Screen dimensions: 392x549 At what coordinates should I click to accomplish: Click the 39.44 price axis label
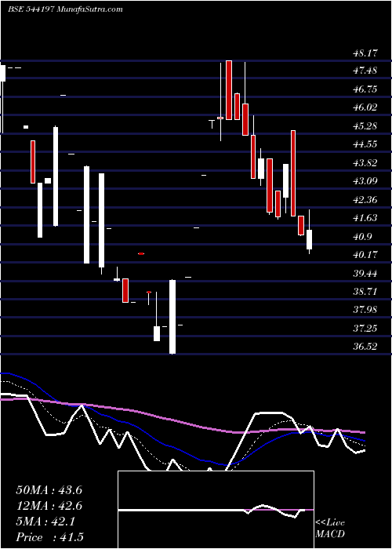[x=365, y=273]
